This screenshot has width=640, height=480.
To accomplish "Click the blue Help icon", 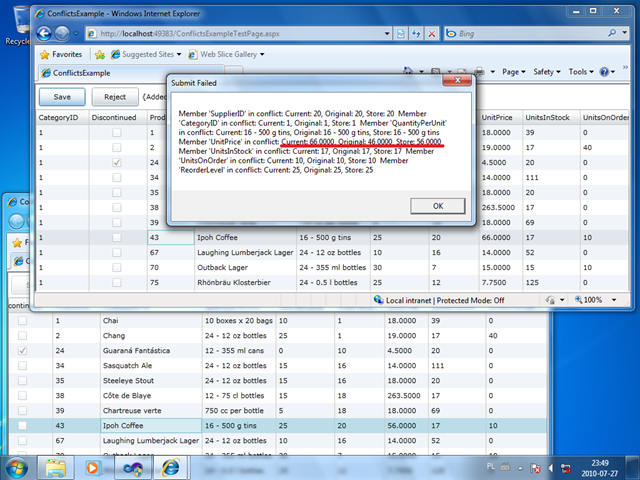I will pyautogui.click(x=604, y=72).
